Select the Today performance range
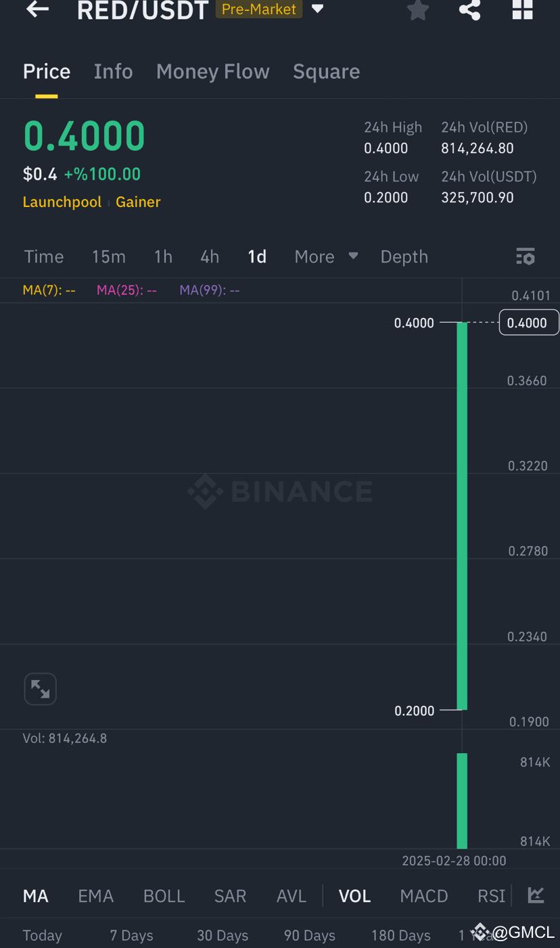 pos(42,935)
